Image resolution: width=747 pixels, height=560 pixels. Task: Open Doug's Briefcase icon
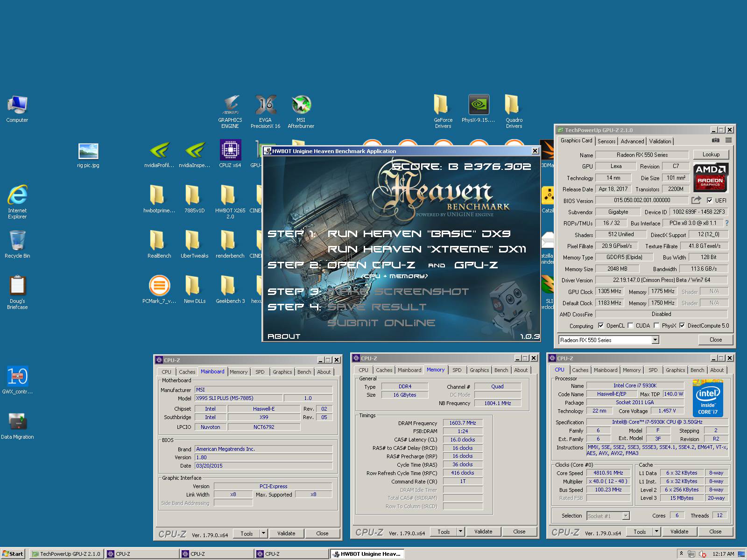pos(17,293)
